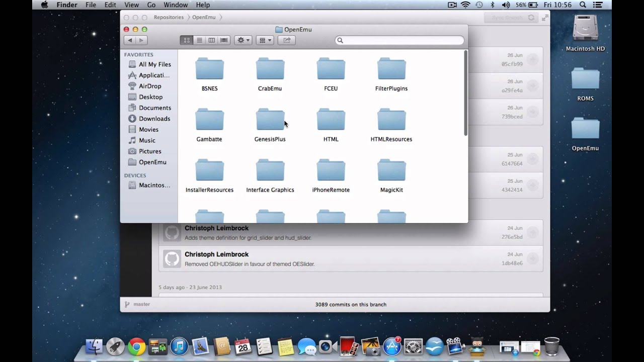Click Repositories breadcrumb in GitHub window

pyautogui.click(x=169, y=17)
